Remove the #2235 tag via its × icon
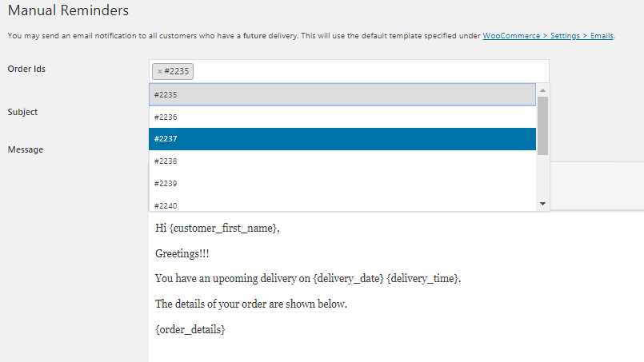This screenshot has width=644, height=362. pos(160,71)
